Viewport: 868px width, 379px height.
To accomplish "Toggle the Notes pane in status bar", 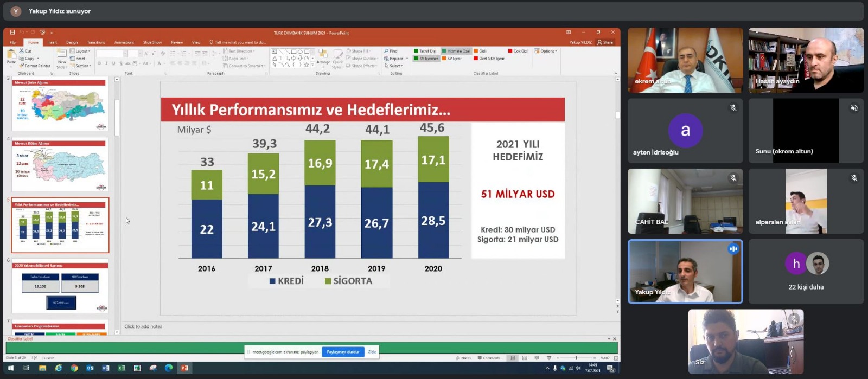I will tap(464, 358).
